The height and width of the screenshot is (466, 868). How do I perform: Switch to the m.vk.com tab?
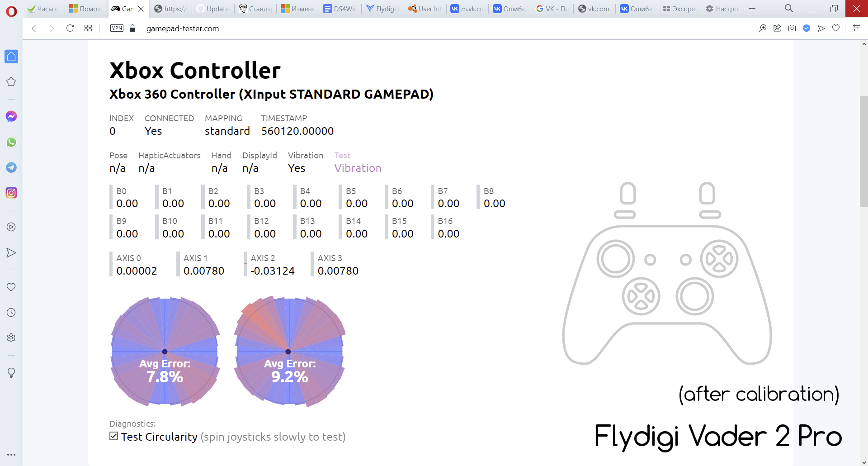(467, 9)
